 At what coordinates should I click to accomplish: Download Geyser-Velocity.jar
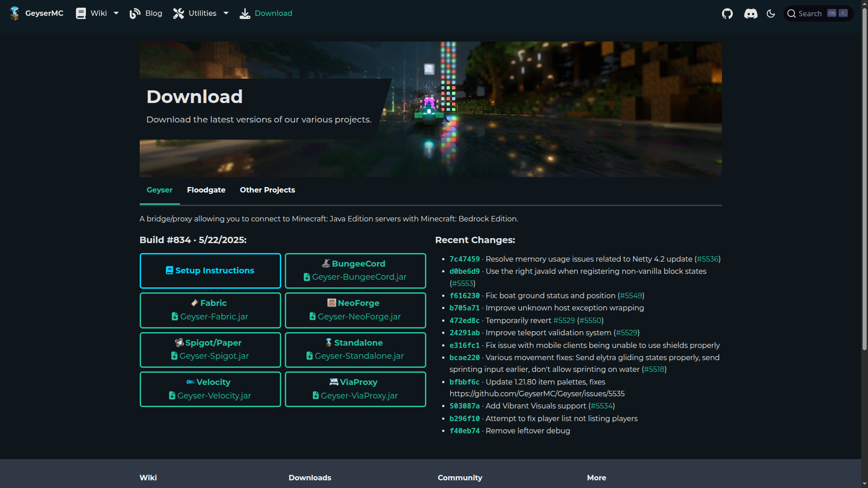pos(210,389)
